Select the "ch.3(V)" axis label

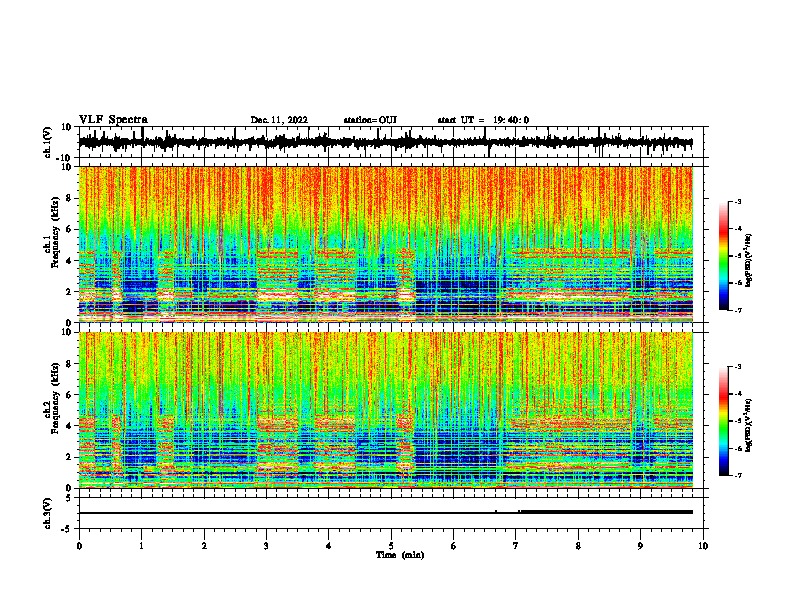(48, 513)
